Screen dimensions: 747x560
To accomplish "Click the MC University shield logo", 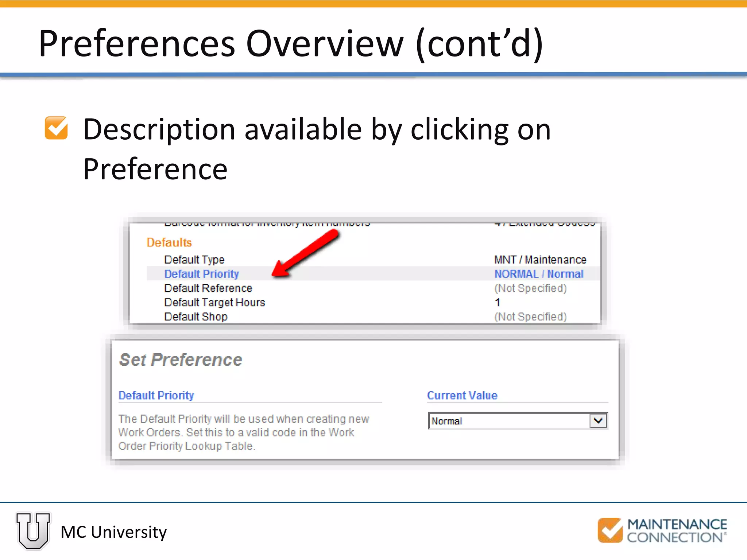I will [x=33, y=531].
